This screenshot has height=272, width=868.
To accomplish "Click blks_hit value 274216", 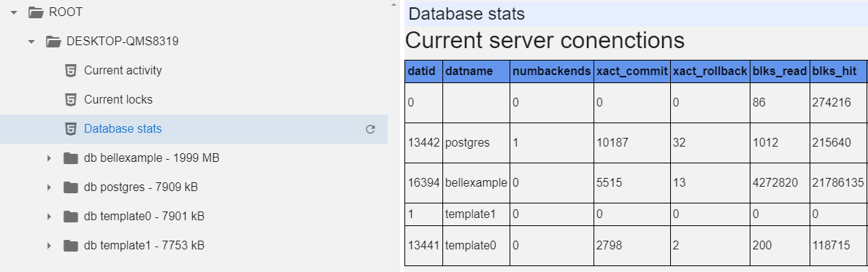I will tap(838, 103).
